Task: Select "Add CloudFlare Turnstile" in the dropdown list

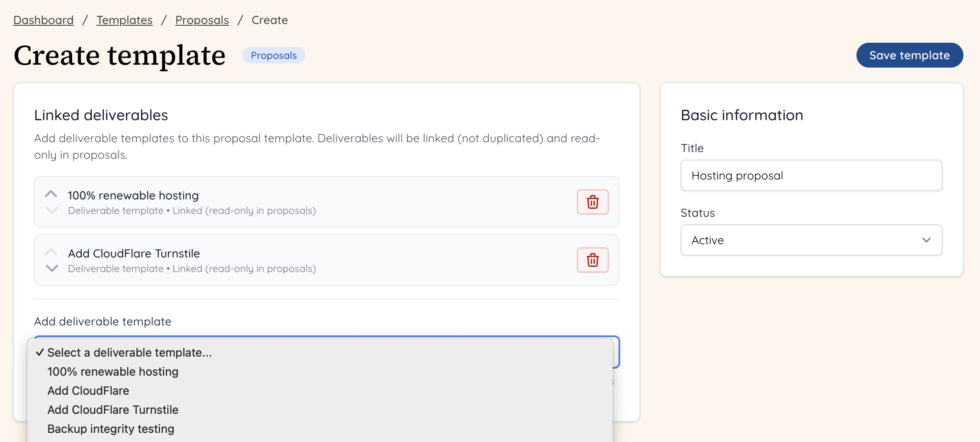Action: [x=112, y=410]
